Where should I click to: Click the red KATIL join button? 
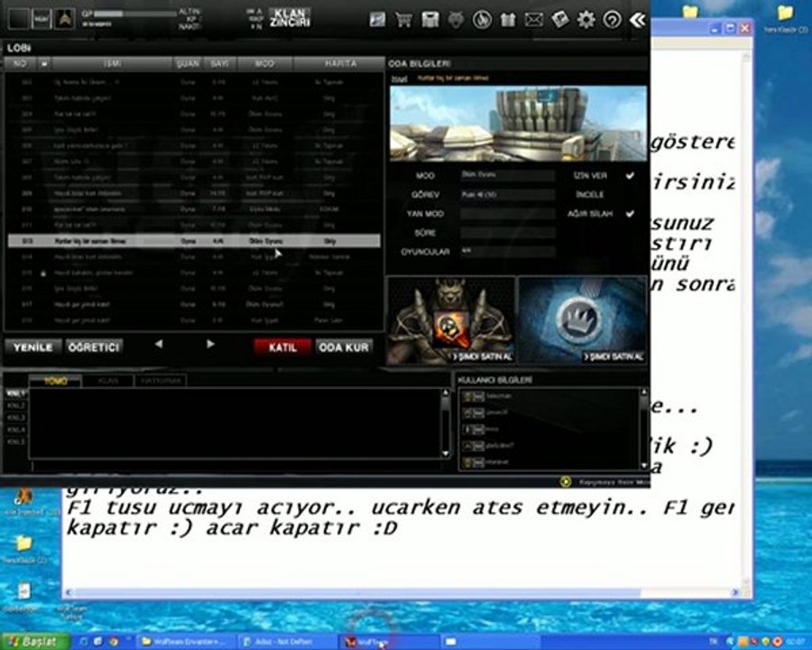(x=282, y=347)
